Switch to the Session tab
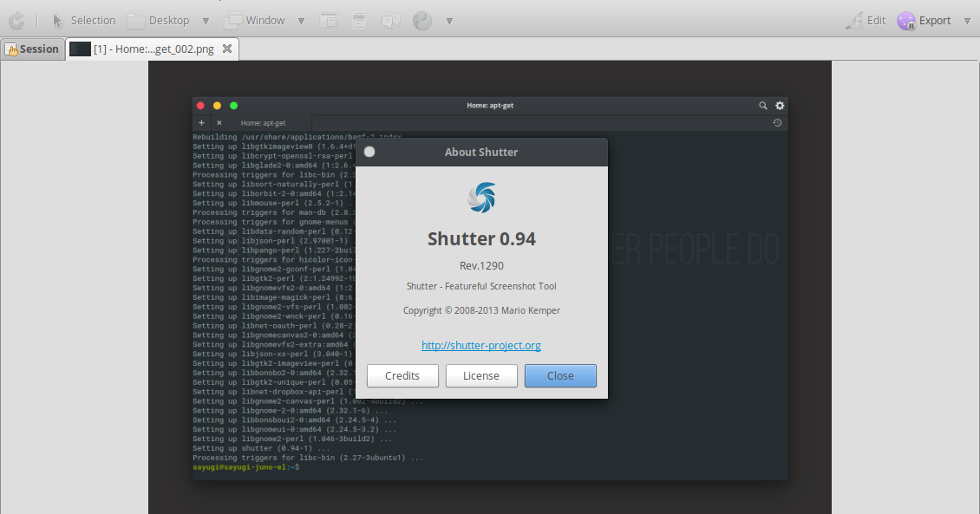This screenshot has height=514, width=980. pyautogui.click(x=32, y=49)
